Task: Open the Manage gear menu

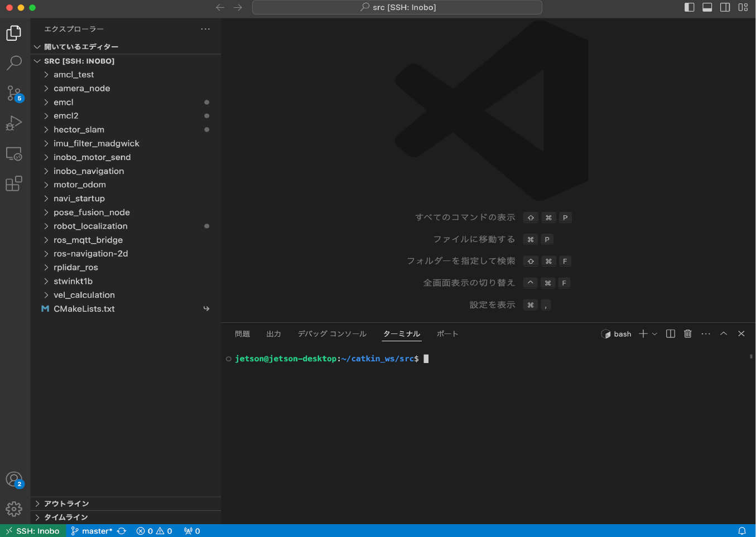Action: click(x=14, y=509)
